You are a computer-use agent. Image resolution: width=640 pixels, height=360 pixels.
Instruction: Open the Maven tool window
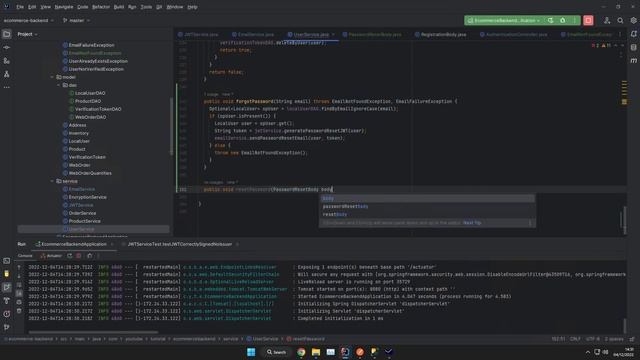633,60
